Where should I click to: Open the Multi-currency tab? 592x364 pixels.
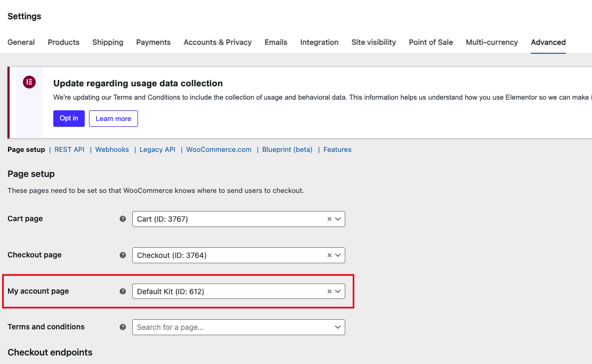pyautogui.click(x=492, y=42)
